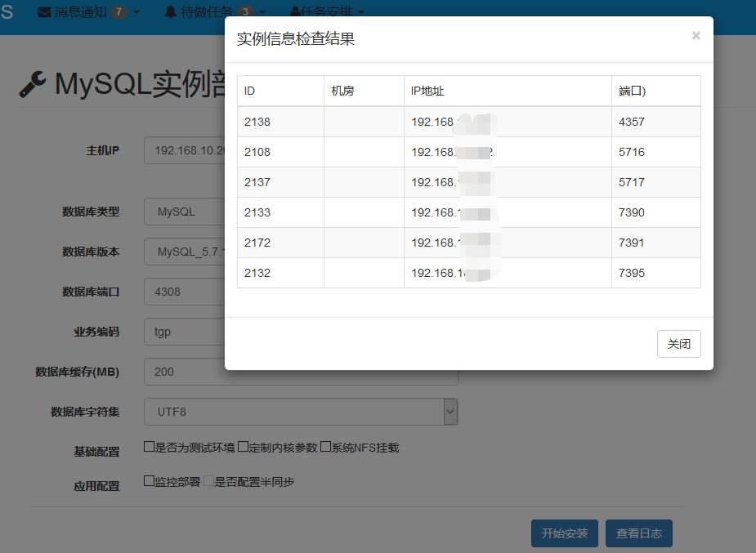Click the 查看日志 button

click(639, 533)
